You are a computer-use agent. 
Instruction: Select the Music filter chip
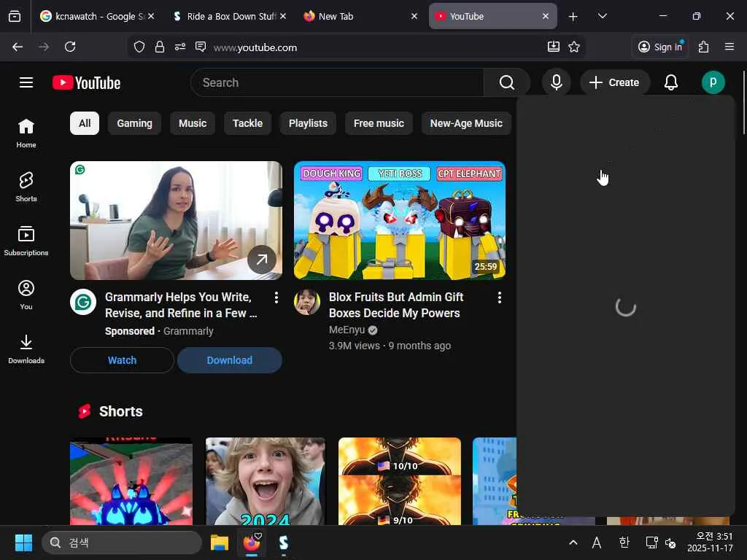point(193,123)
